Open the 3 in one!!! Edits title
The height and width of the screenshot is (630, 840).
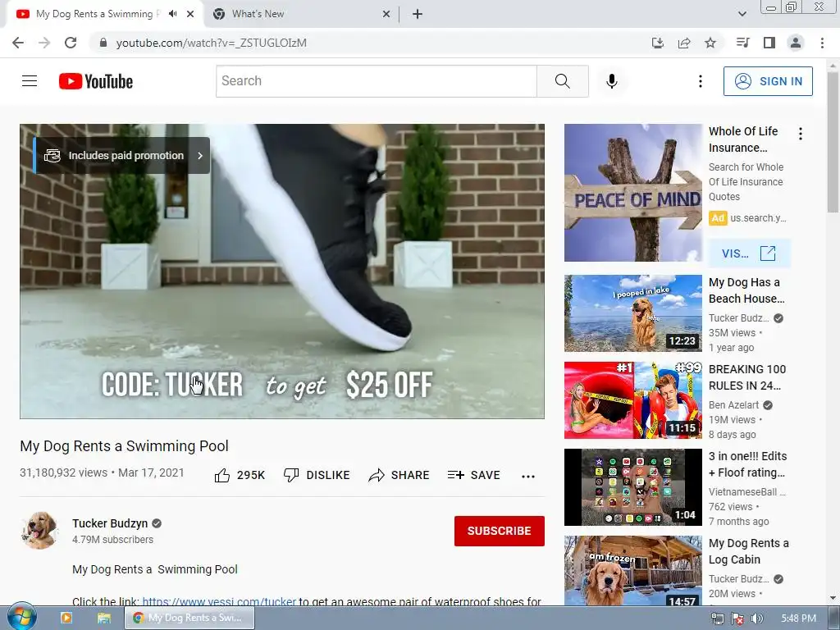click(748, 464)
